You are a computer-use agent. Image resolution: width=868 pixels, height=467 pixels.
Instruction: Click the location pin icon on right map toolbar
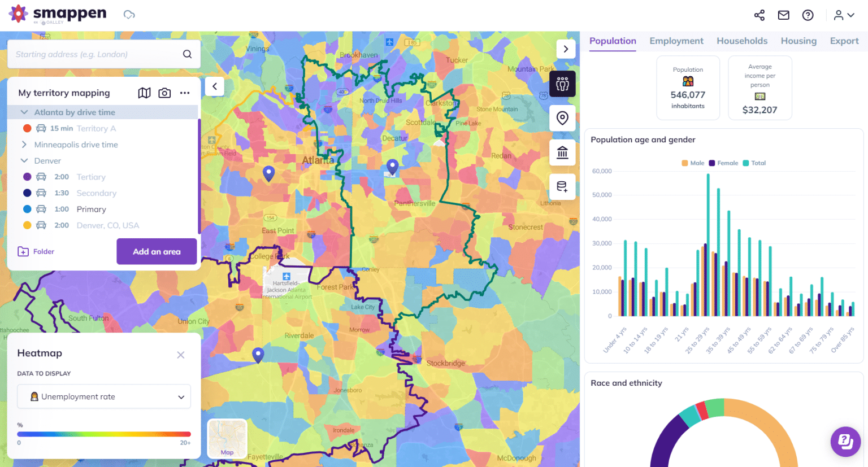[562, 117]
